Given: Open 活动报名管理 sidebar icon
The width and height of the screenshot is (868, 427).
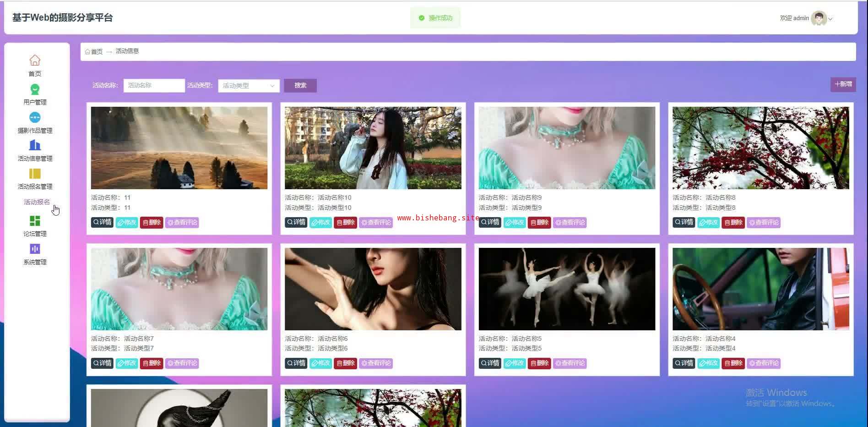Looking at the screenshot, I should 35,174.
